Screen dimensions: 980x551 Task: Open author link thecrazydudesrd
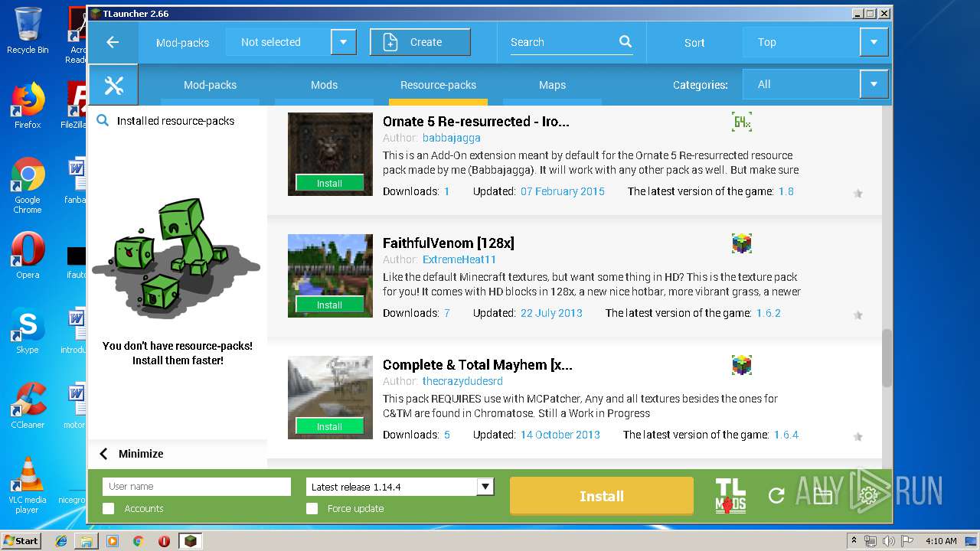462,381
